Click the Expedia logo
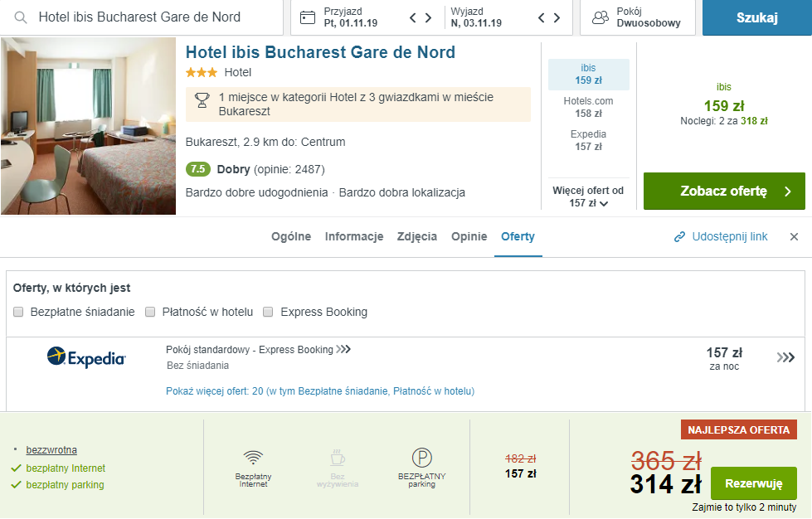Viewport: 812px width, 519px height. [x=86, y=357]
